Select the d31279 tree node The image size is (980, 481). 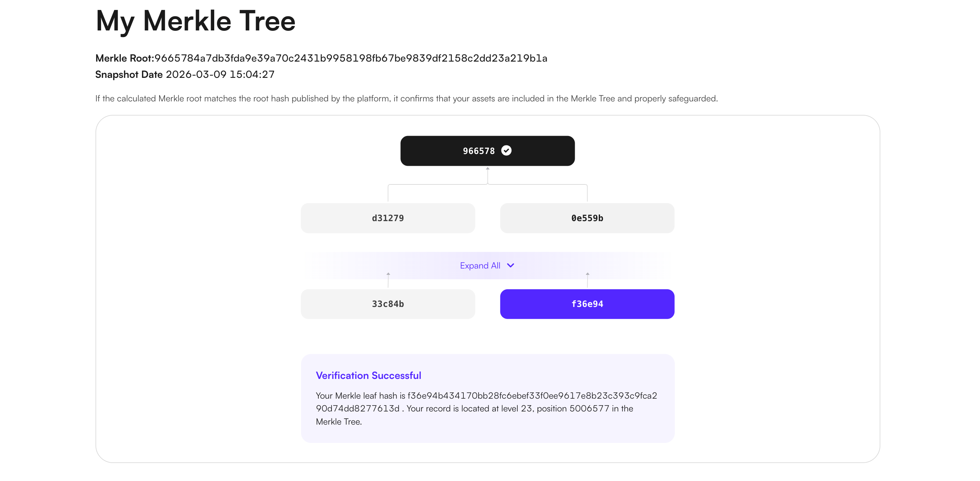[388, 218]
